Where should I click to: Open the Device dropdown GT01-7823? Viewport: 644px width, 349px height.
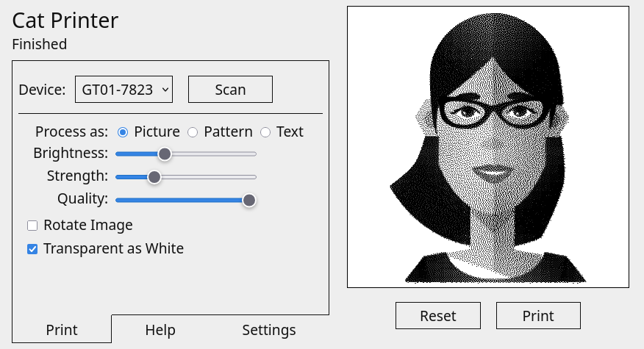point(124,90)
